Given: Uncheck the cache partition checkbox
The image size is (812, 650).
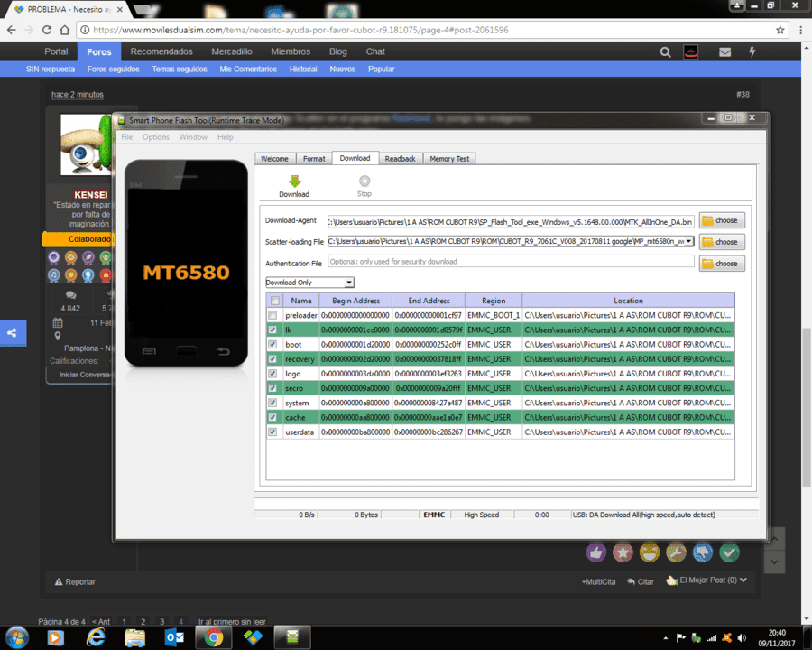Looking at the screenshot, I should (272, 417).
